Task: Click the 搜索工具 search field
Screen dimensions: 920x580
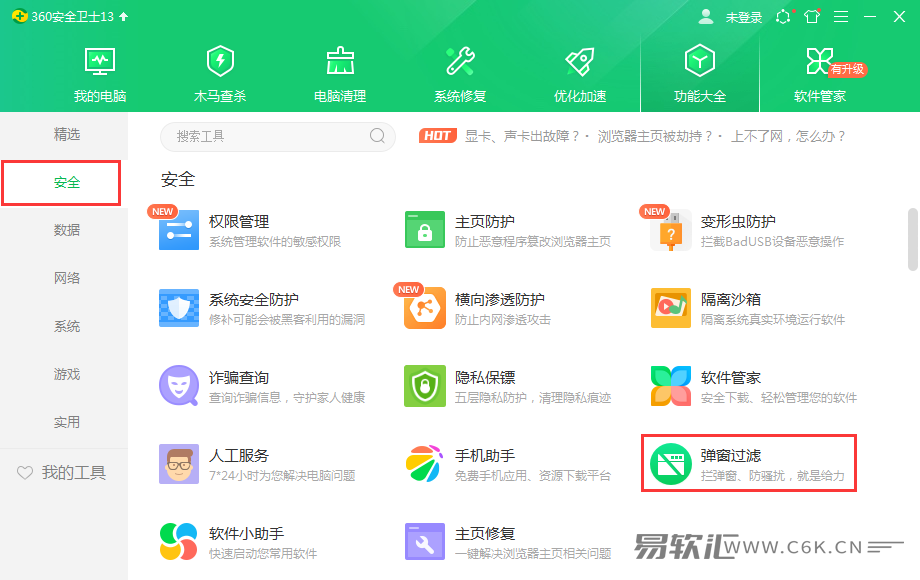Action: (278, 137)
